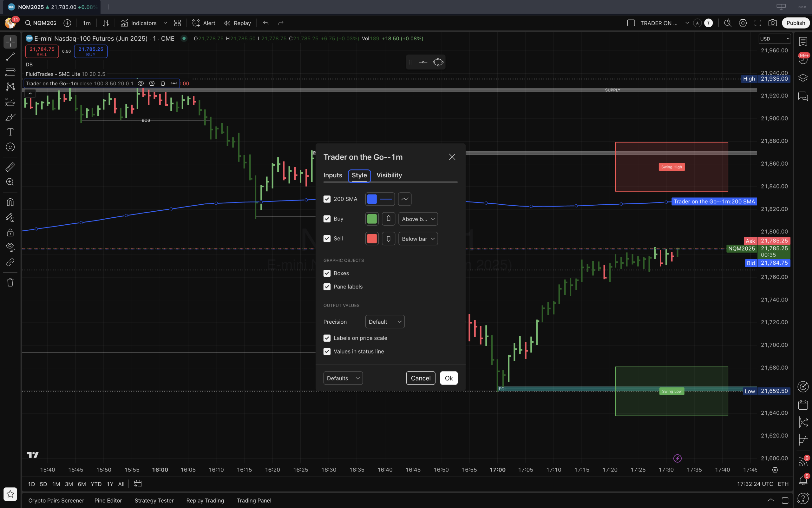Select the zoom in tool
Screen dimensions: 812x508
pos(10,182)
